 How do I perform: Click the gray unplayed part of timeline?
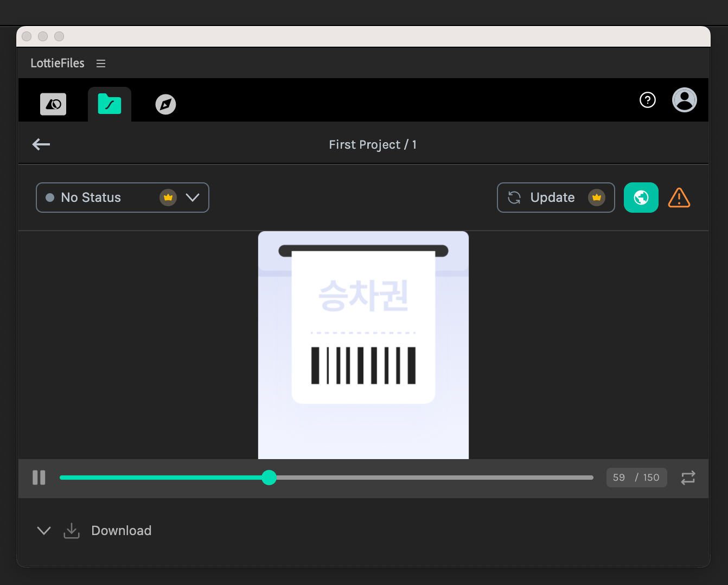pyautogui.click(x=435, y=478)
